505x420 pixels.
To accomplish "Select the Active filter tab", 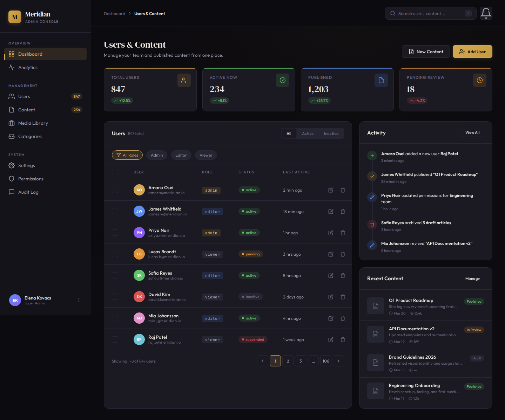I will coord(308,133).
